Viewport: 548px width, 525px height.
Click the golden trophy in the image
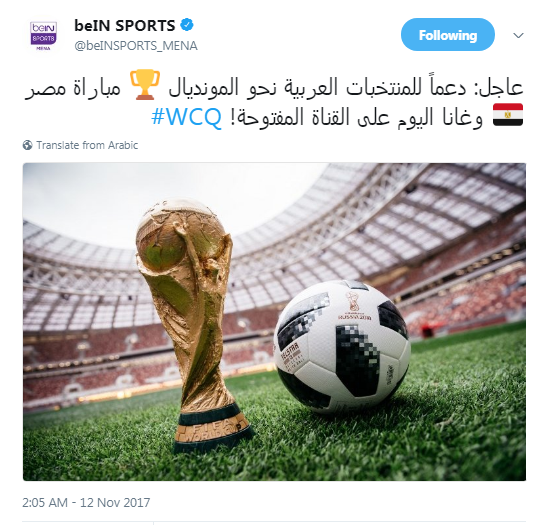coord(193,325)
